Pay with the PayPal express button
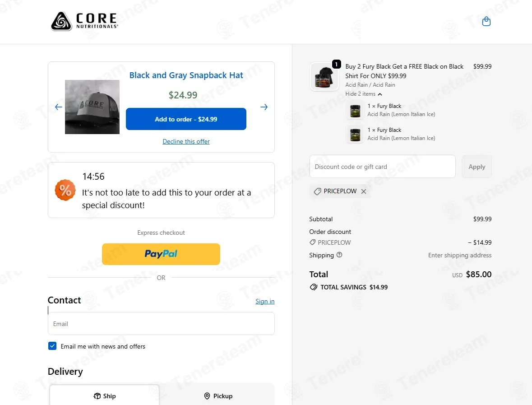The height and width of the screenshot is (405, 532). click(161, 254)
